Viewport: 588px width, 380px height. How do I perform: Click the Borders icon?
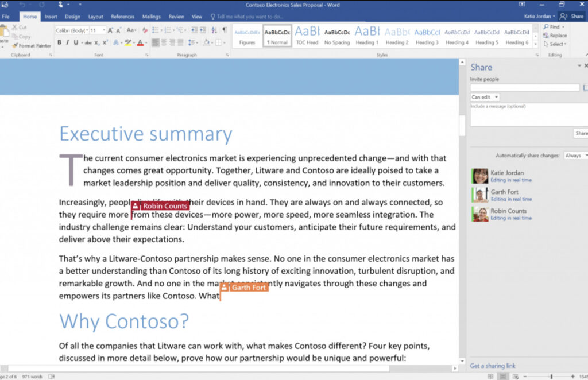click(x=219, y=42)
